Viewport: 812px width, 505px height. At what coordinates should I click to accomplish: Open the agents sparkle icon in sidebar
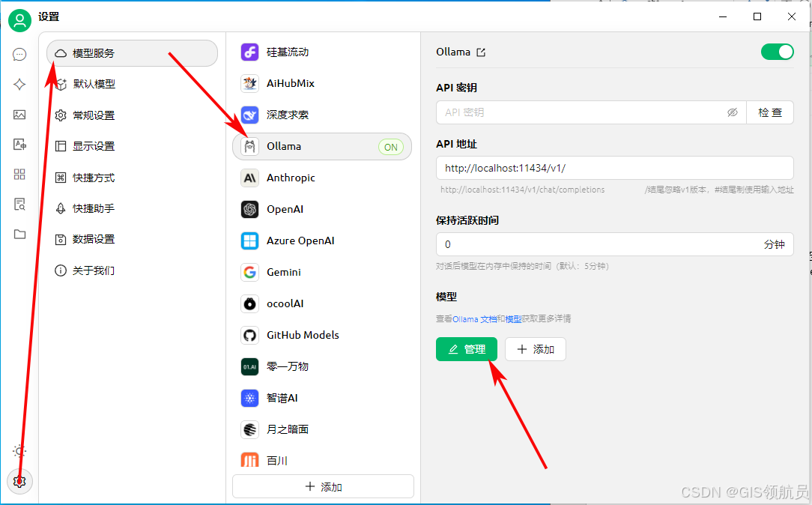[x=19, y=85]
